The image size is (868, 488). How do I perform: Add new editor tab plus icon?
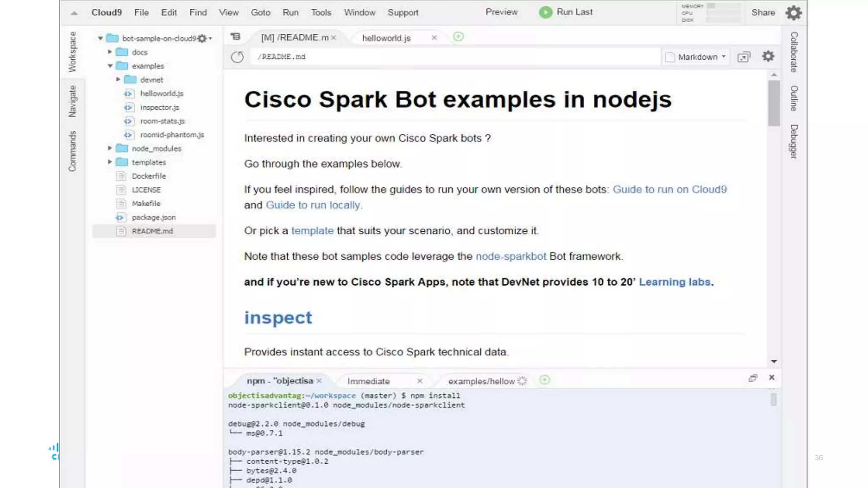point(458,37)
